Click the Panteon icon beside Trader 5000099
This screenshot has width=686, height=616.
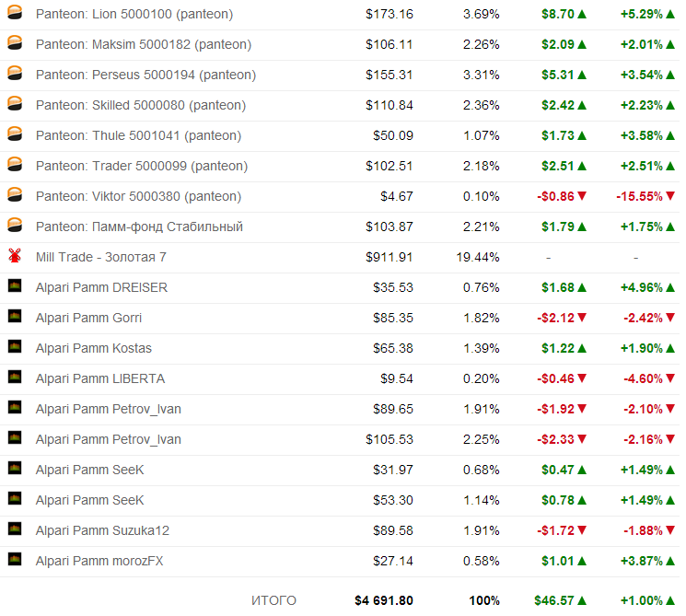click(x=15, y=164)
